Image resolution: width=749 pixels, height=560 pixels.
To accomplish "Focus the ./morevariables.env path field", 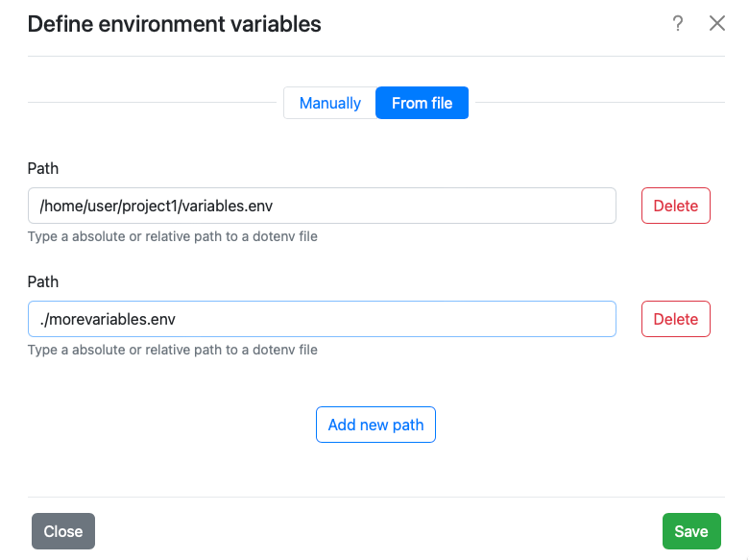I will tap(322, 319).
